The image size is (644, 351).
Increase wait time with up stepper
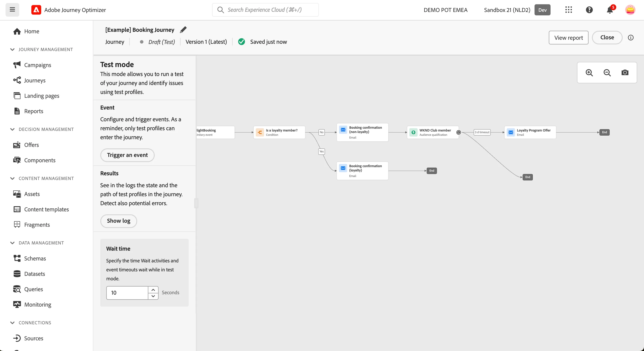(x=153, y=290)
